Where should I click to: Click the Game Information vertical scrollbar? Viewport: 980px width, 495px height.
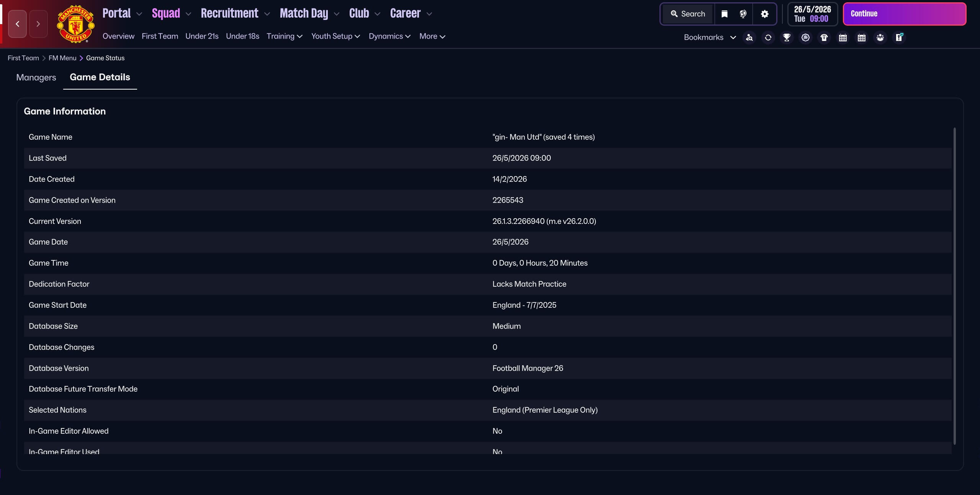[954, 285]
